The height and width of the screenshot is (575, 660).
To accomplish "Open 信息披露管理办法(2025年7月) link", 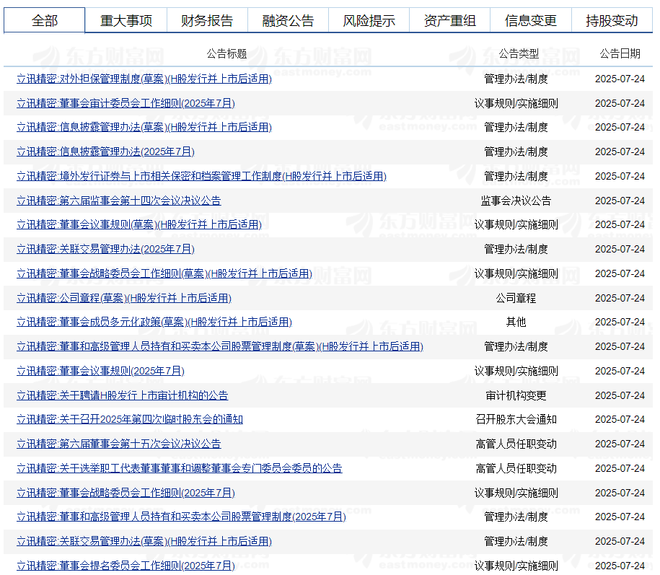I will coord(105,152).
